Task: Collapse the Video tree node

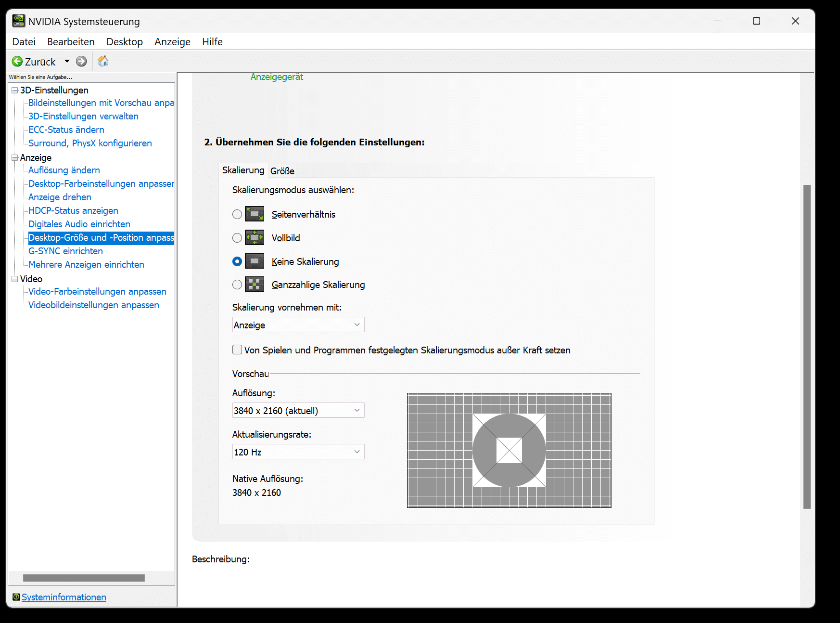Action: (x=15, y=279)
